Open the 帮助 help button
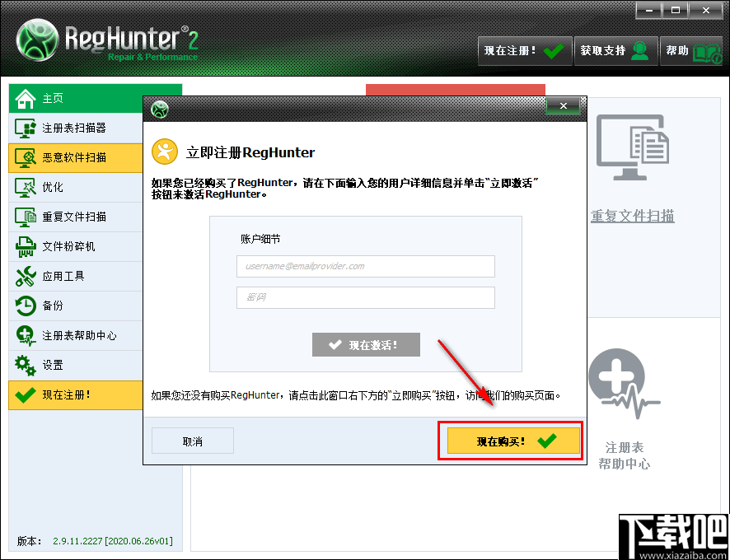Image resolution: width=730 pixels, height=560 pixels. pyautogui.click(x=691, y=50)
